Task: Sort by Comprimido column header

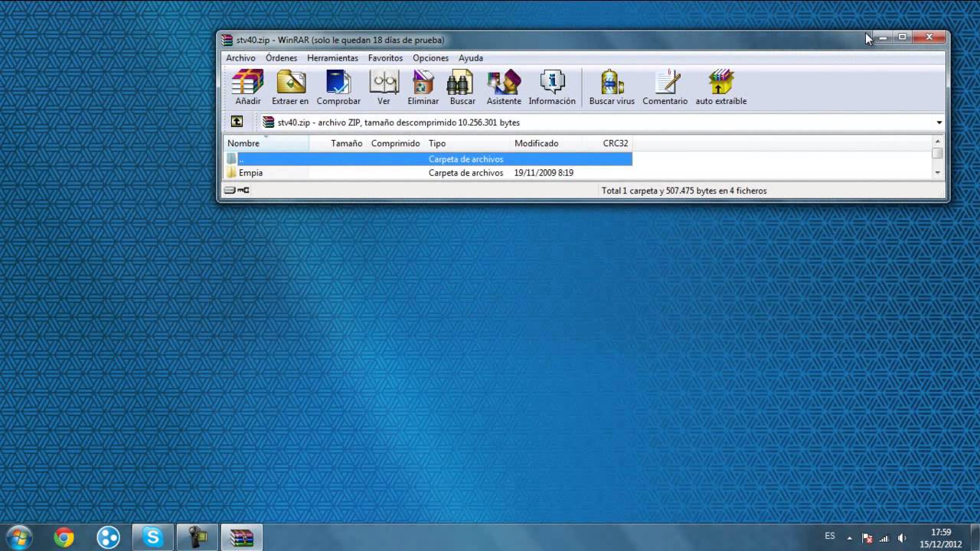Action: tap(396, 143)
